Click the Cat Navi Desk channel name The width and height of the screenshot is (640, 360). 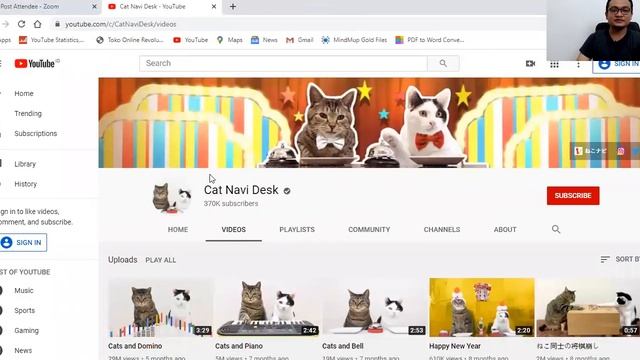pyautogui.click(x=241, y=190)
